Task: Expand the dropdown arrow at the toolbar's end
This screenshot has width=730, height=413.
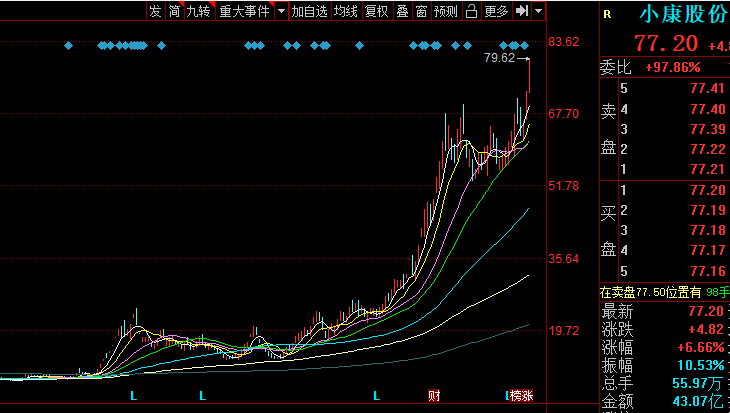Action: click(539, 11)
